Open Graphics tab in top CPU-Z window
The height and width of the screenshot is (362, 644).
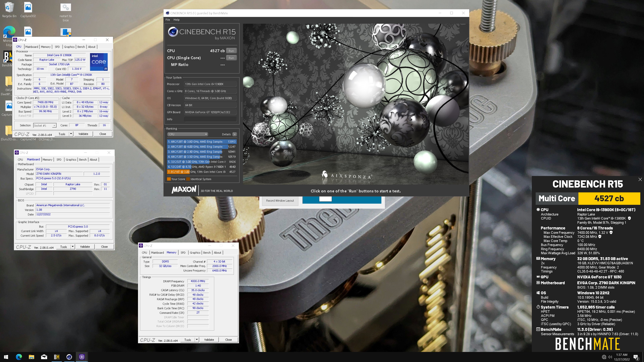point(69,47)
